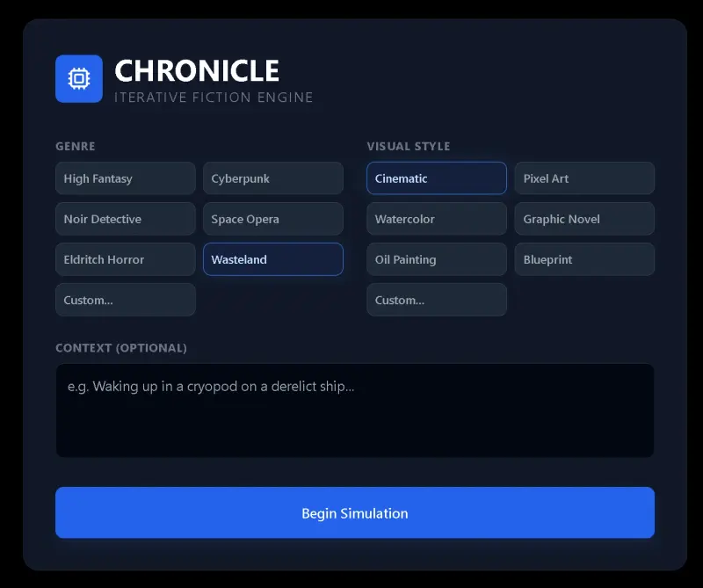Pick the Graphic Novel visual style

pyautogui.click(x=584, y=219)
